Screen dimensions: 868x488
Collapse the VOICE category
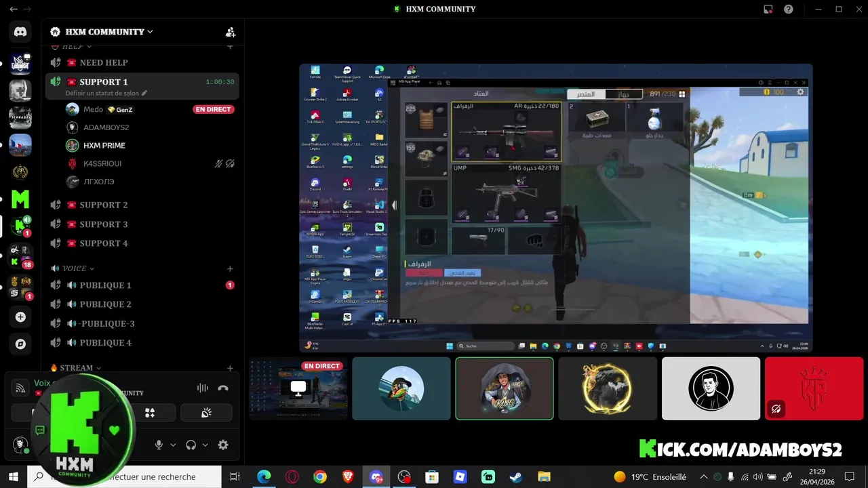(x=73, y=269)
